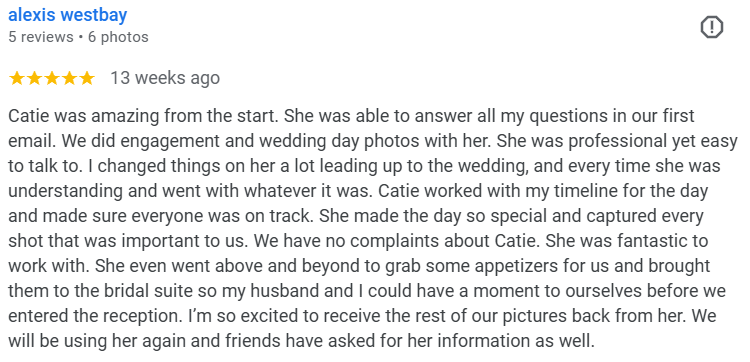Click the word 'Catie' starting the review
Screen dimensions: 750x362
point(29,116)
